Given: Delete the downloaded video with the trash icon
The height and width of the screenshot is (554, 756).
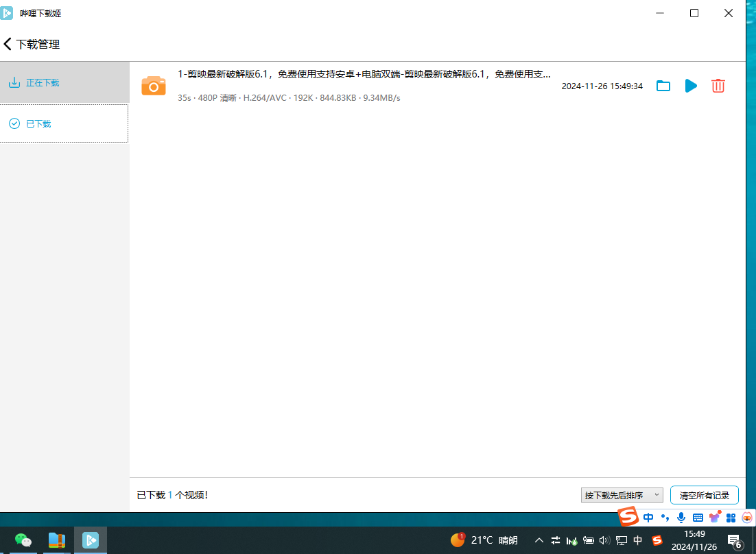Looking at the screenshot, I should tap(718, 86).
